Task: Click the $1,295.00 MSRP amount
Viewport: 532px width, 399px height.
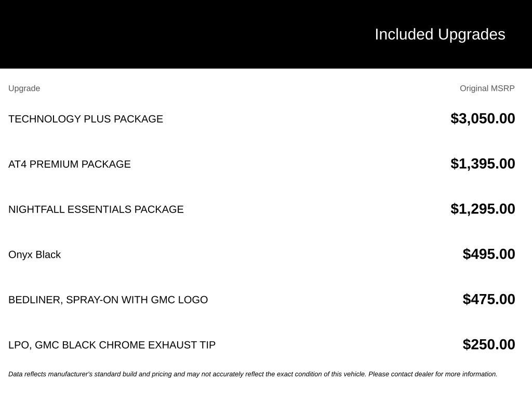Action: [483, 209]
